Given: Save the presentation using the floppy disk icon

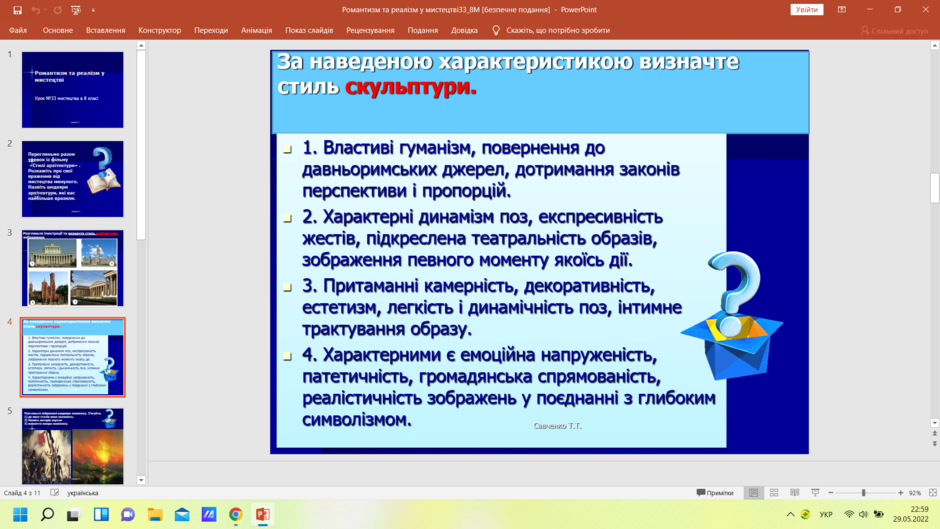Looking at the screenshot, I should point(17,10).
